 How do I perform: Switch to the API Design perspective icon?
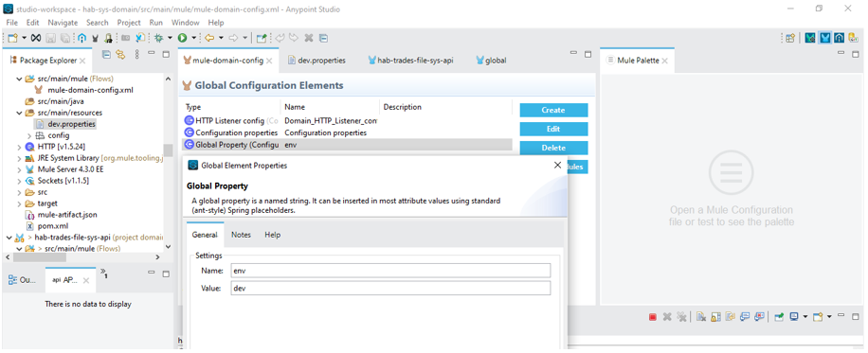[840, 38]
